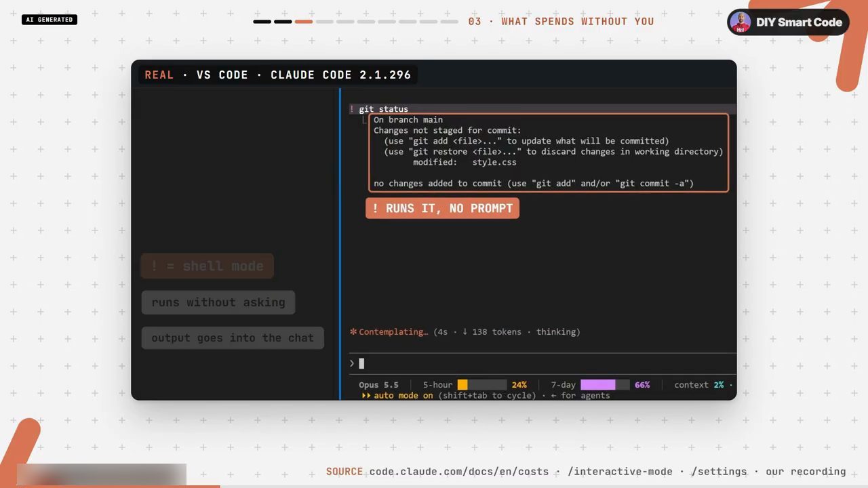Click the "AI GENERATED" badge
This screenshot has height=488, width=868.
tap(50, 20)
